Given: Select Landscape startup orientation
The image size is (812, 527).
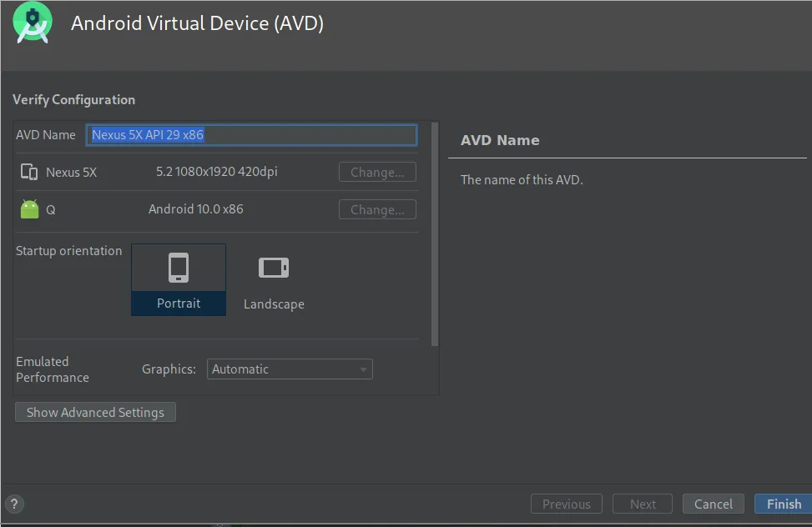Looking at the screenshot, I should tap(274, 279).
